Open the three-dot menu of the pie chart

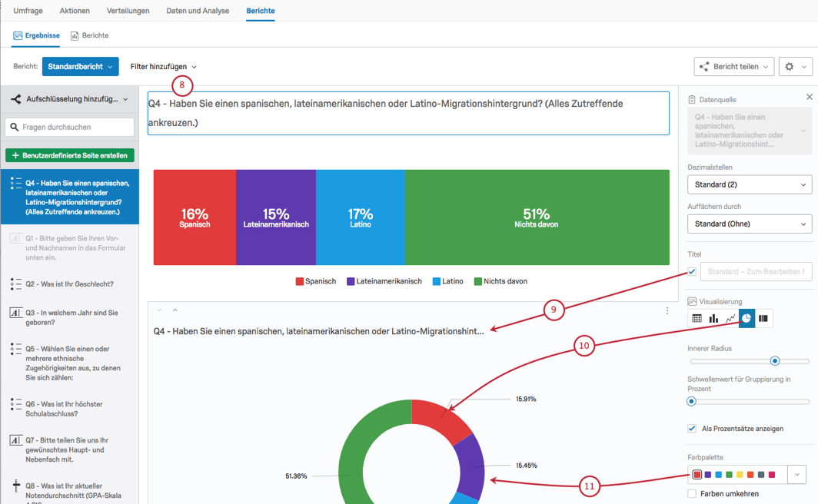[x=667, y=310]
